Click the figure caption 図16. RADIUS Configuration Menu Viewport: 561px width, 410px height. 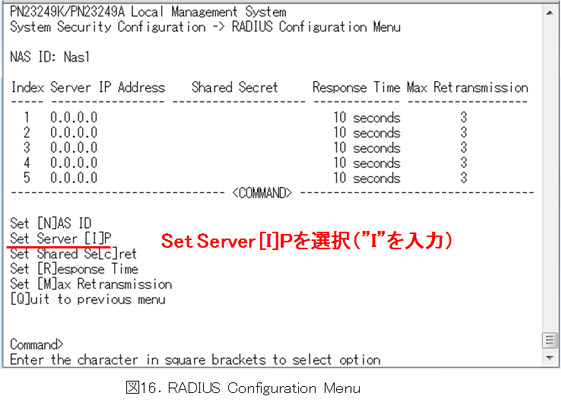click(x=243, y=388)
